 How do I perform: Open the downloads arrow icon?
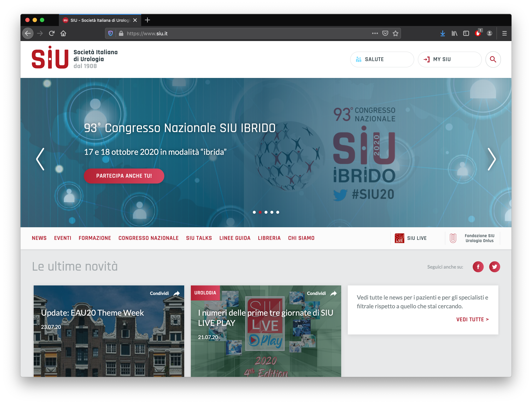[443, 33]
